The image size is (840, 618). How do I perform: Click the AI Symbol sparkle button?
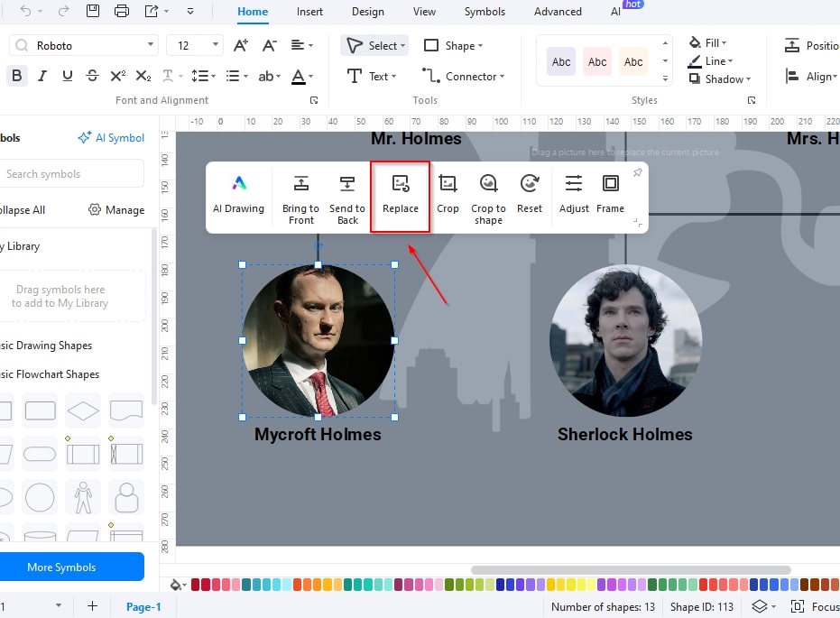pyautogui.click(x=111, y=138)
